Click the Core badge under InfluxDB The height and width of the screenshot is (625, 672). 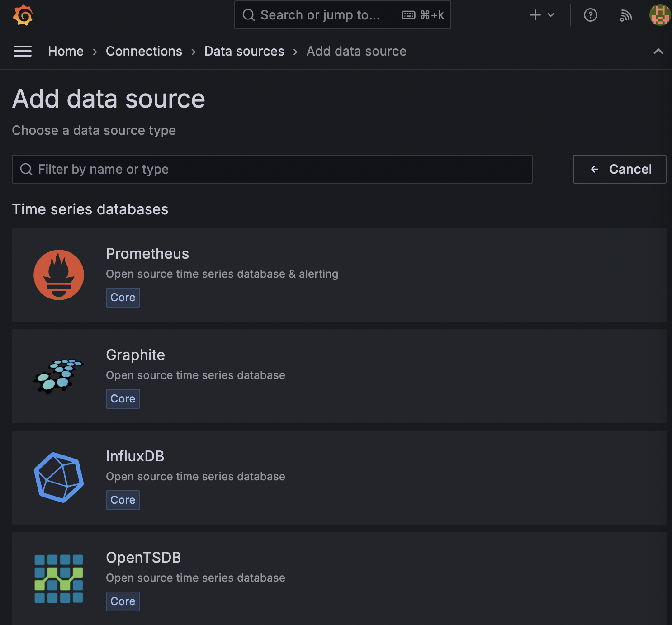point(123,500)
